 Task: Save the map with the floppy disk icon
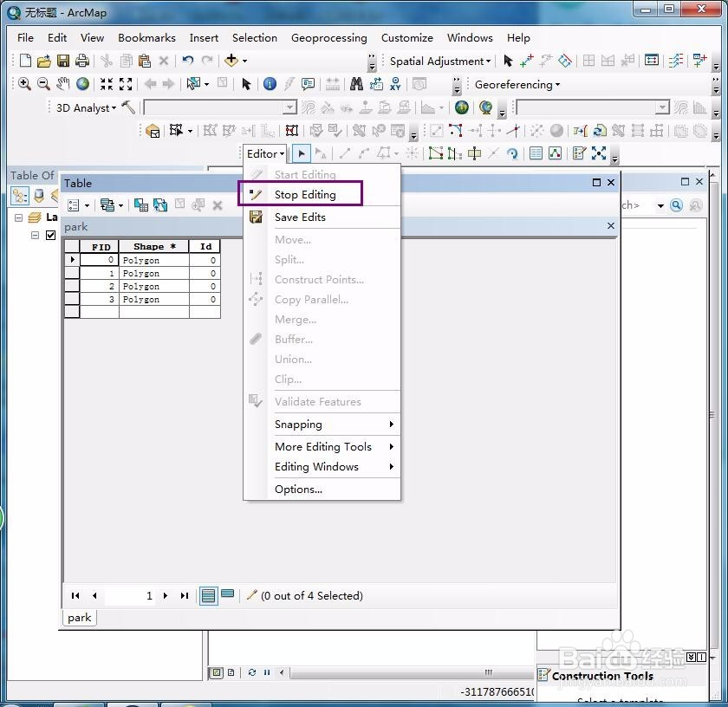tap(62, 61)
